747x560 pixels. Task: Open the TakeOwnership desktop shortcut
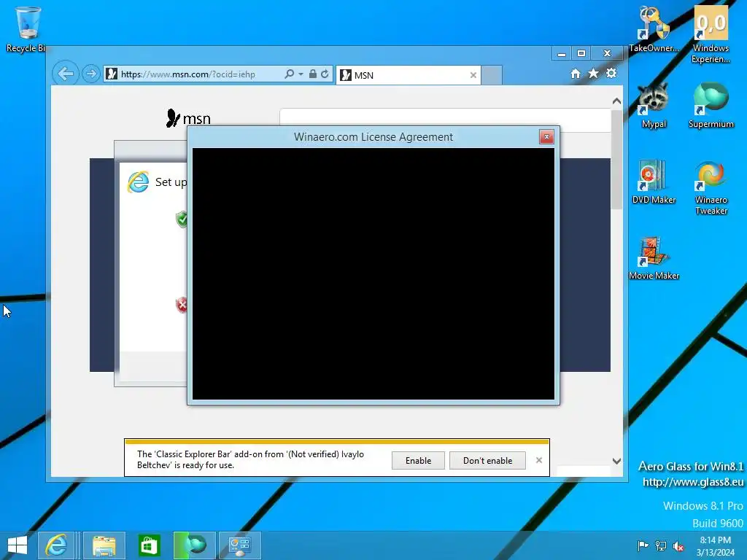[x=654, y=29]
